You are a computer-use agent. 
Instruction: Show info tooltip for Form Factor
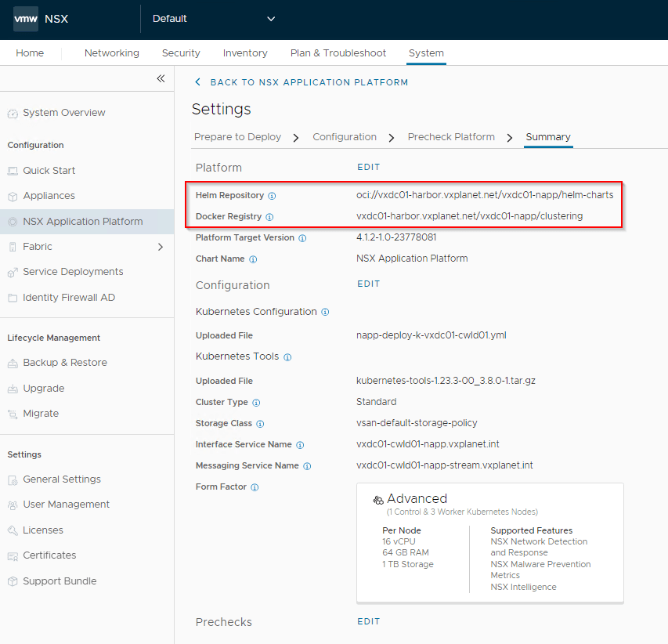coord(255,487)
